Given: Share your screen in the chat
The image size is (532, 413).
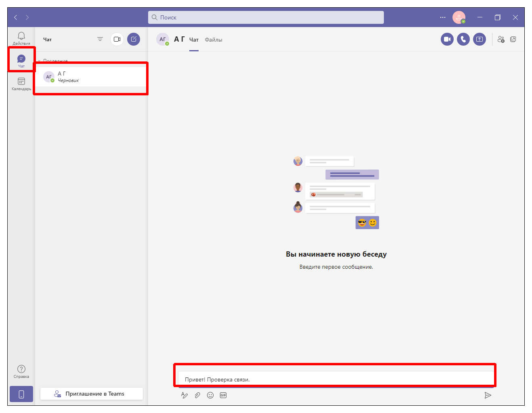Looking at the screenshot, I should pyautogui.click(x=479, y=39).
